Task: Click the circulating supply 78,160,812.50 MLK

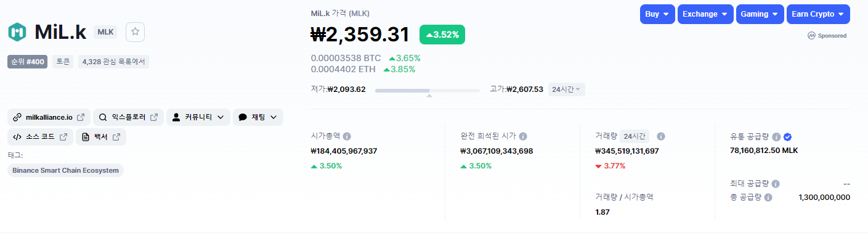Action: pyautogui.click(x=764, y=150)
